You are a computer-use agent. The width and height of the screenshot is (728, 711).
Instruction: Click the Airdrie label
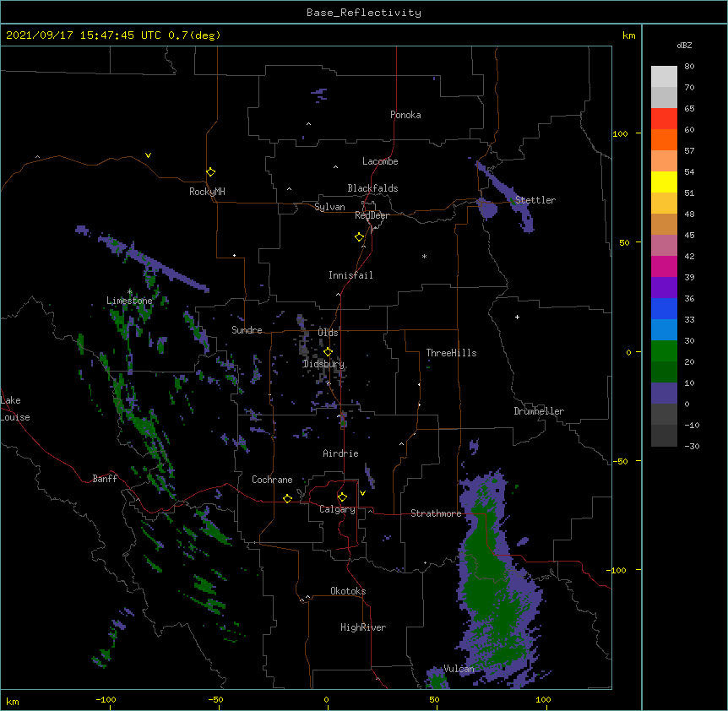point(340,453)
